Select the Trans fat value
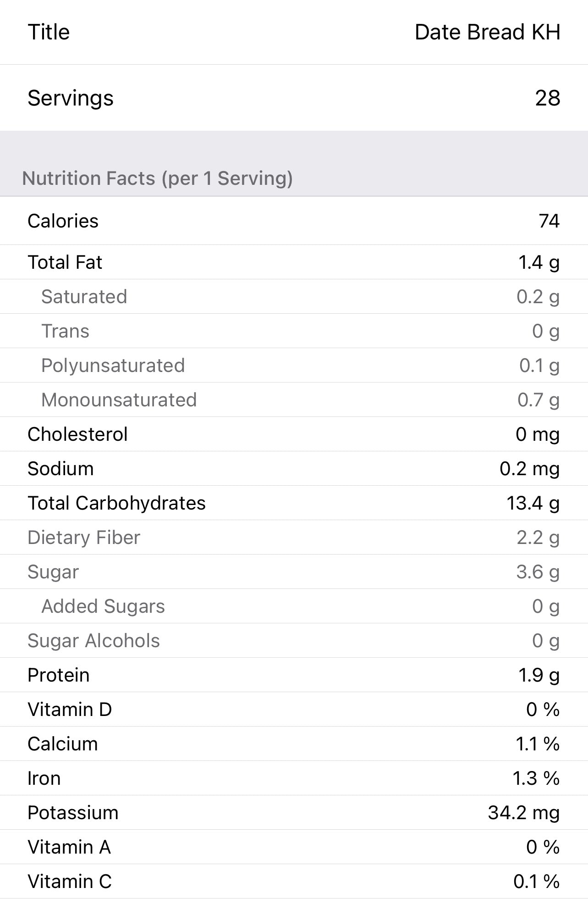This screenshot has height=910, width=588. coord(545,331)
